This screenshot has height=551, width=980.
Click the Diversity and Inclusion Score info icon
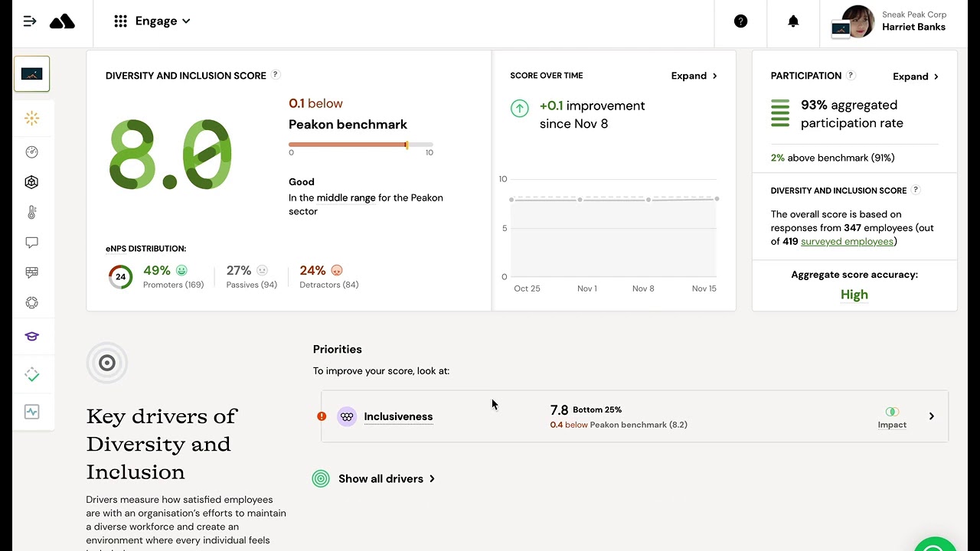[x=276, y=75]
